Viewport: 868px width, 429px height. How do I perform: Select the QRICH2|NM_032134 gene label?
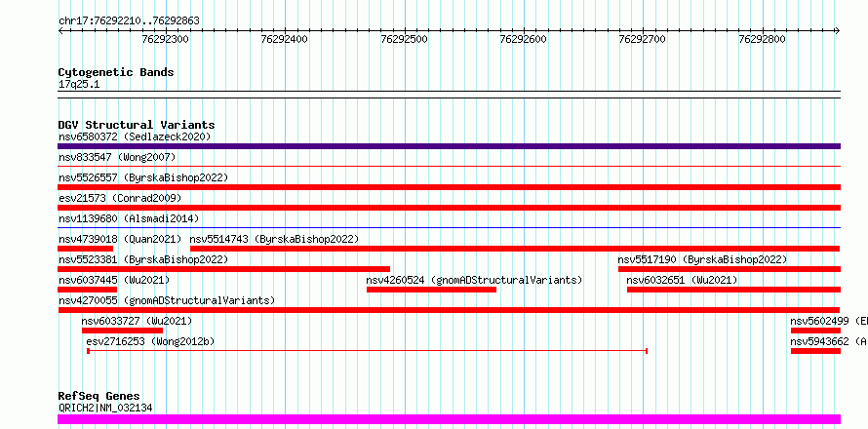(105, 408)
